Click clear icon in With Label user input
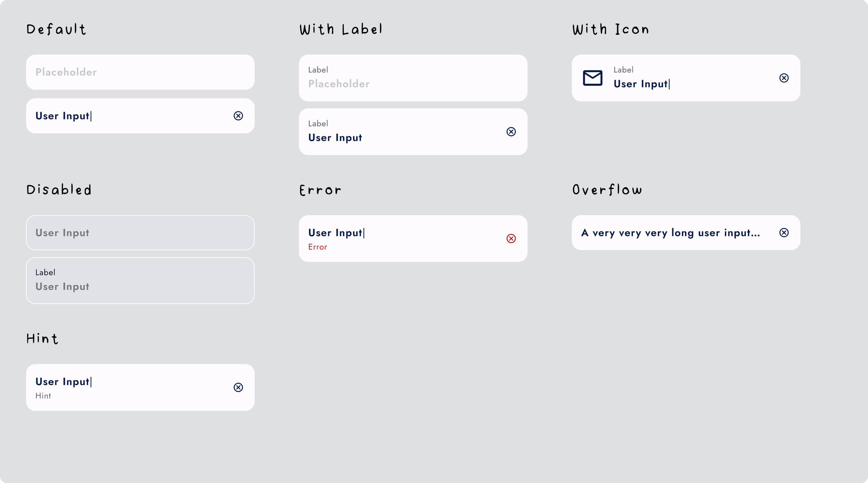The image size is (868, 483). tap(511, 132)
